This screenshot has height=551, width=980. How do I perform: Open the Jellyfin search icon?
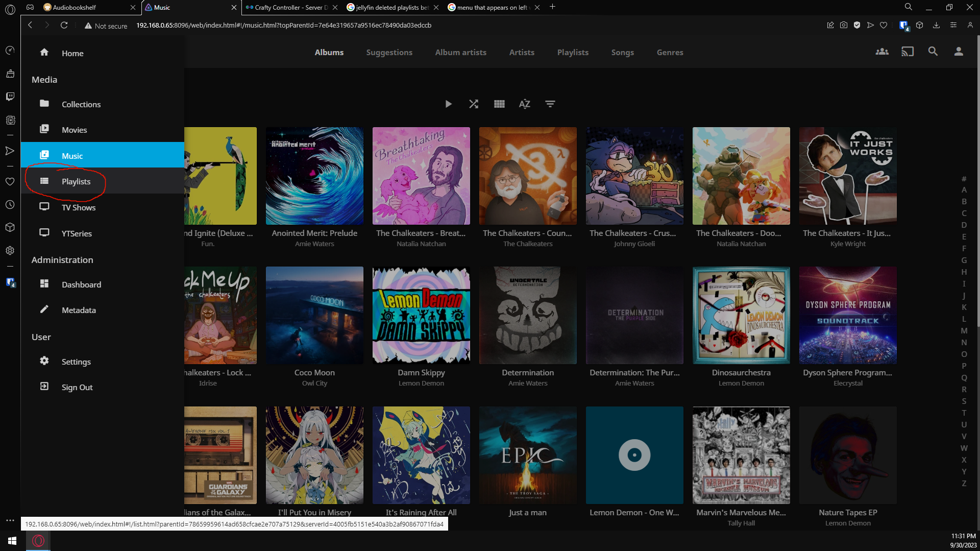pyautogui.click(x=933, y=52)
